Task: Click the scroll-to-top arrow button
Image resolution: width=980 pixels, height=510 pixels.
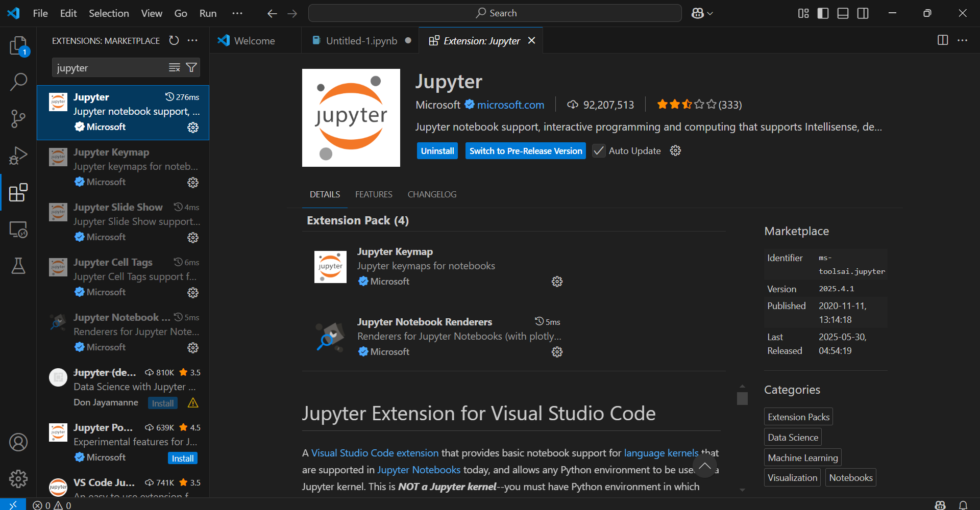Action: (705, 466)
